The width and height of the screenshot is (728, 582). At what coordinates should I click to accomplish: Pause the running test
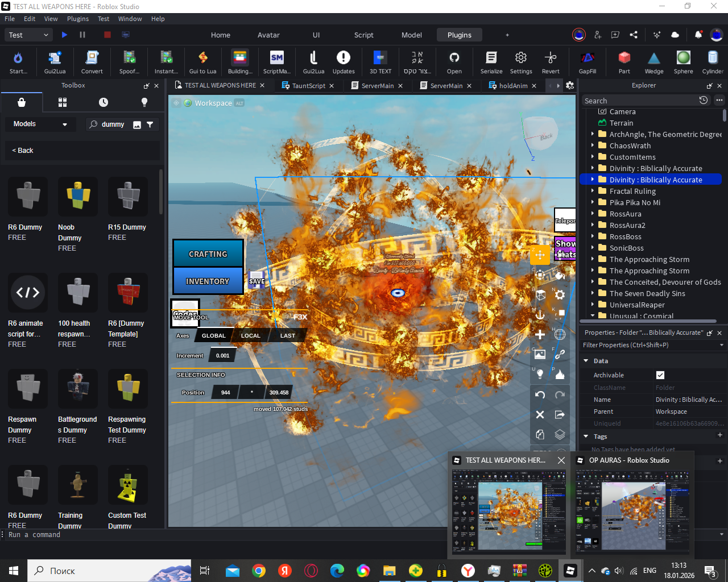pyautogui.click(x=82, y=35)
